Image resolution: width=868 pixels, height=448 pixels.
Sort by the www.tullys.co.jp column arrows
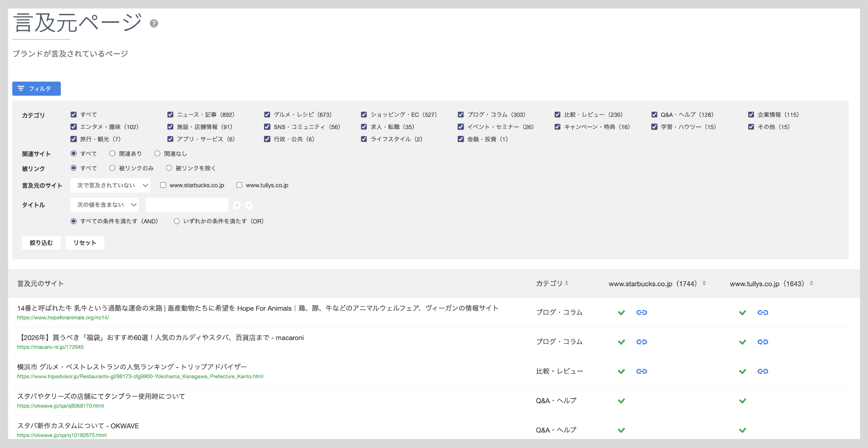click(x=811, y=283)
